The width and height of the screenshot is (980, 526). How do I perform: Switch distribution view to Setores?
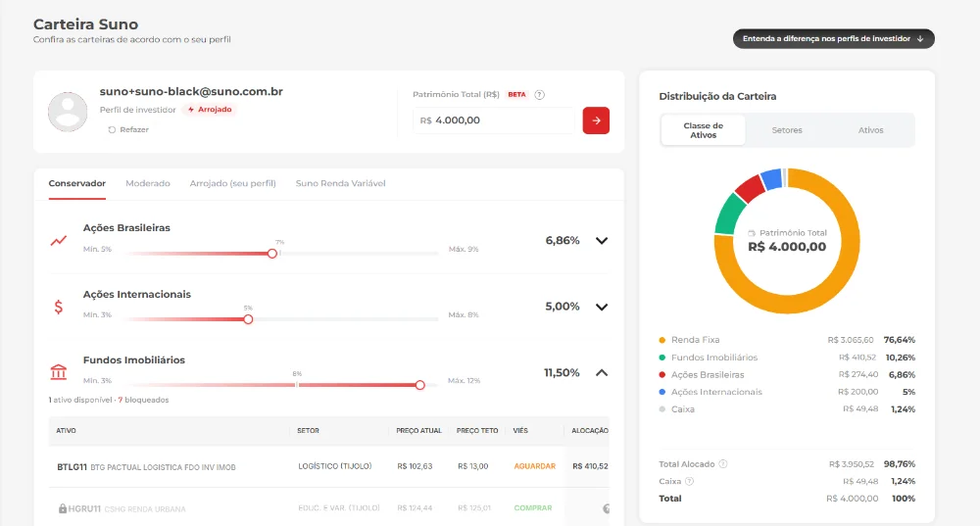(x=787, y=130)
